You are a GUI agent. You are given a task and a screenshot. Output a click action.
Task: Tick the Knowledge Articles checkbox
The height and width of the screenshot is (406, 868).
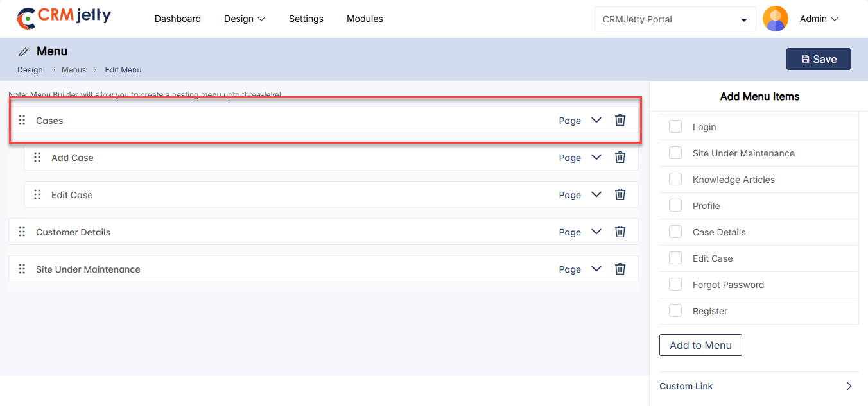point(675,179)
